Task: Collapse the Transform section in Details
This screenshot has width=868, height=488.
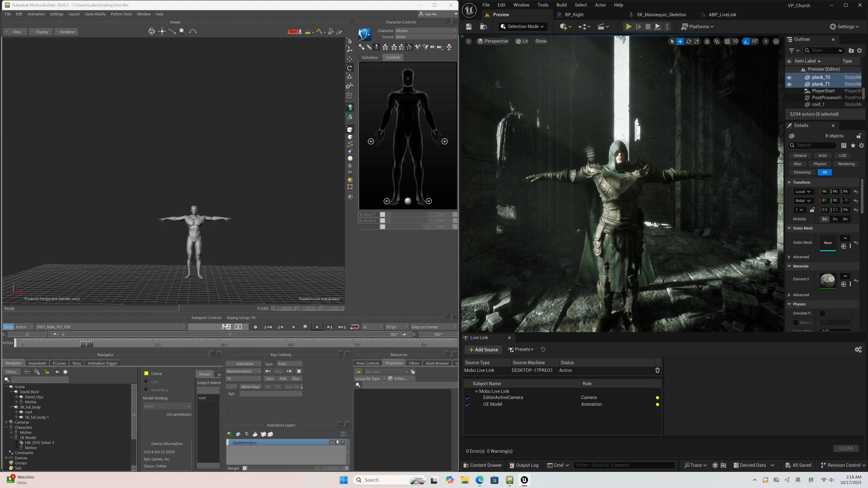Action: point(789,183)
